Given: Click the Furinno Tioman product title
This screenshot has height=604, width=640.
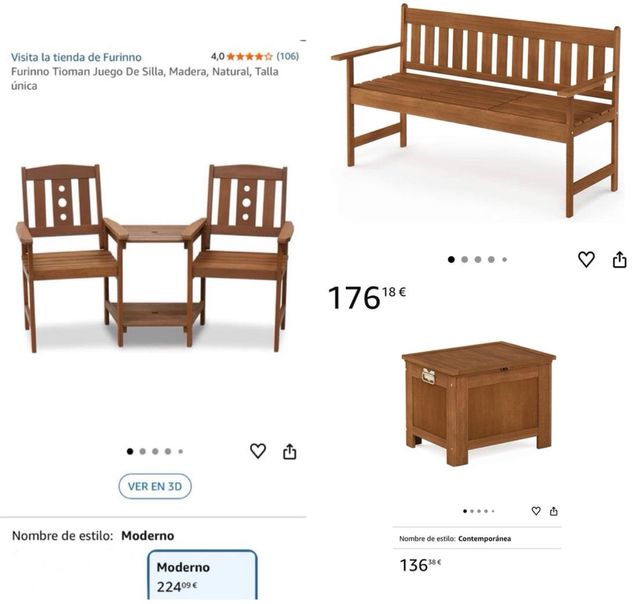Looking at the screenshot, I should pyautogui.click(x=144, y=78).
